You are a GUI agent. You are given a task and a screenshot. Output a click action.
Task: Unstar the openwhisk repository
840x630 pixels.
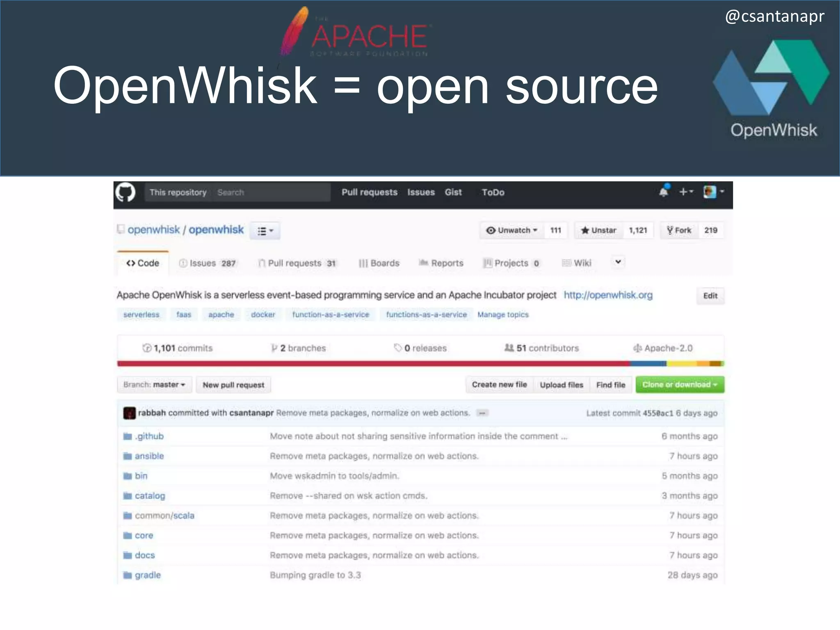(x=598, y=230)
